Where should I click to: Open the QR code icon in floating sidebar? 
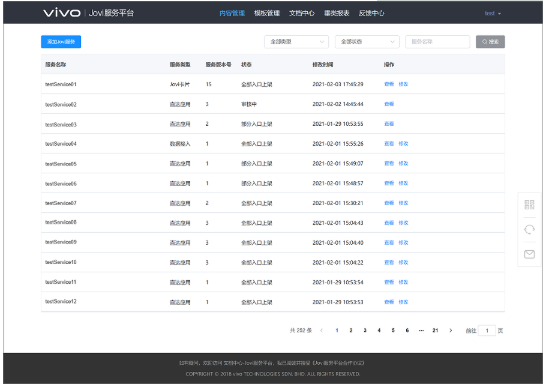tap(529, 204)
